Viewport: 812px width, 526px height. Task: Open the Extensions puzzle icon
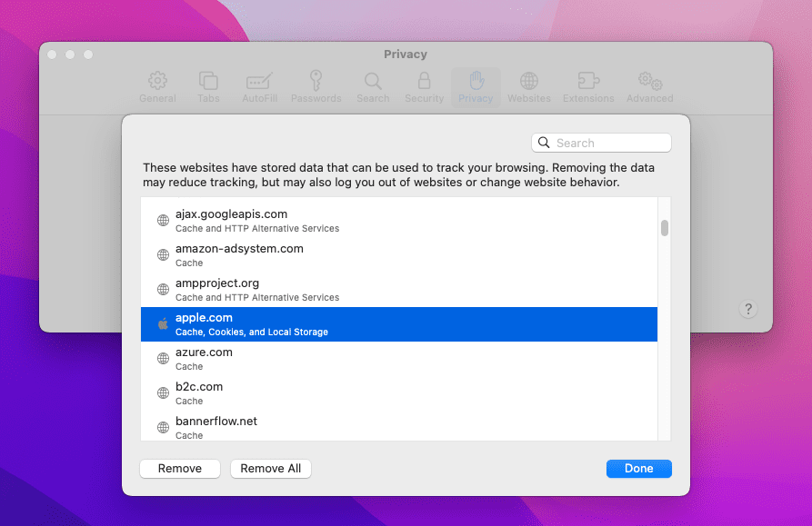tap(588, 81)
